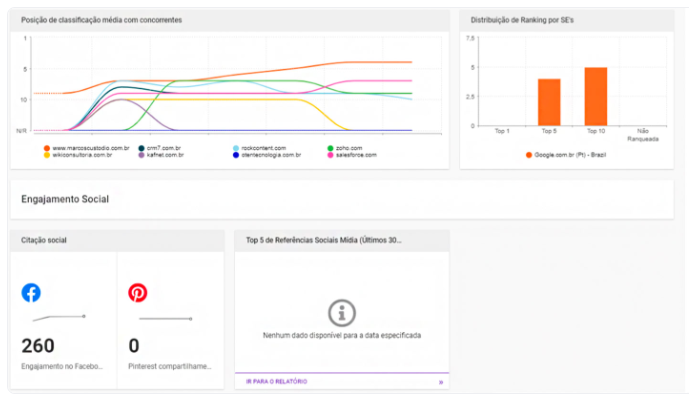Click the 0 Pinterest shares value

pos(134,346)
